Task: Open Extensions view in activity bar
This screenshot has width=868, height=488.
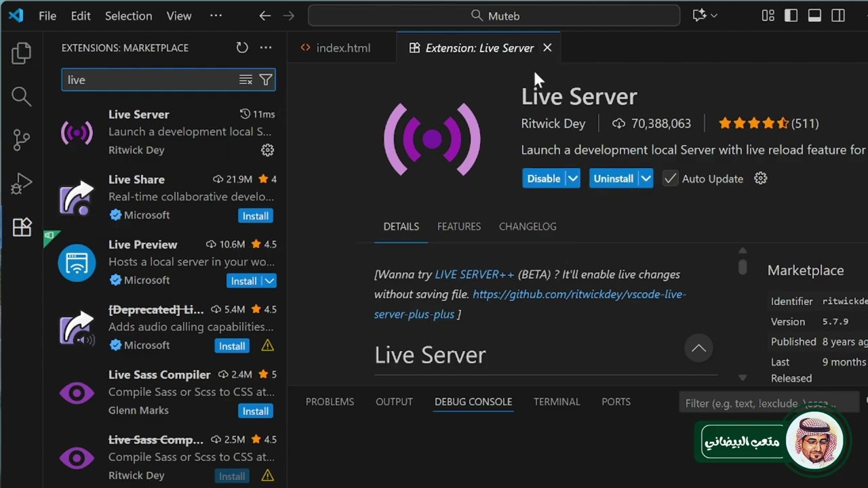Action: tap(21, 227)
